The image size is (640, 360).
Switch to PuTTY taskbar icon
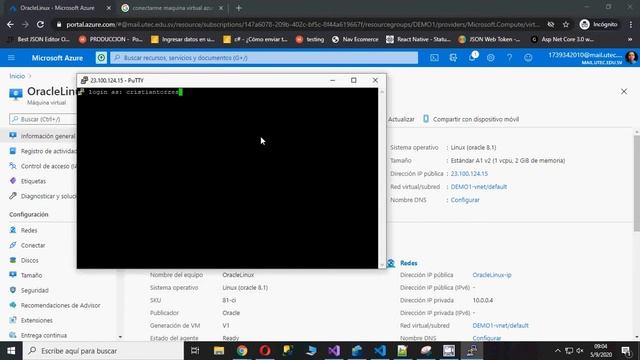[x=472, y=351]
